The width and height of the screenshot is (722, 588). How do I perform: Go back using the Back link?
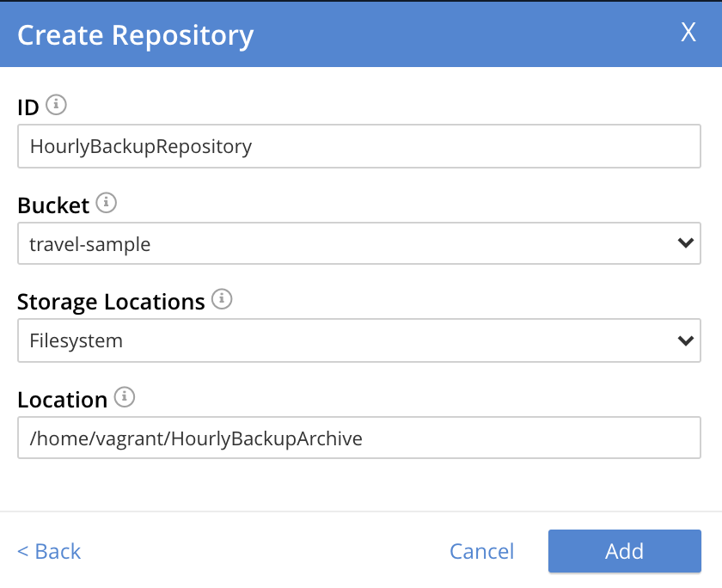(49, 551)
